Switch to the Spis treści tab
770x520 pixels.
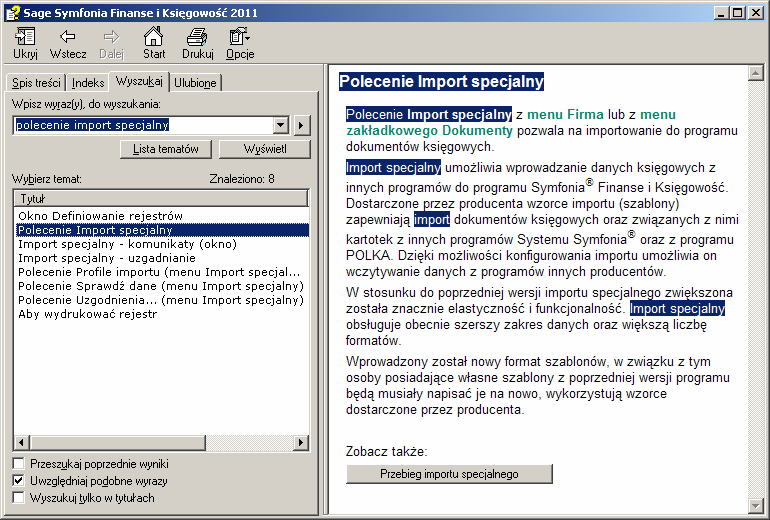click(36, 83)
